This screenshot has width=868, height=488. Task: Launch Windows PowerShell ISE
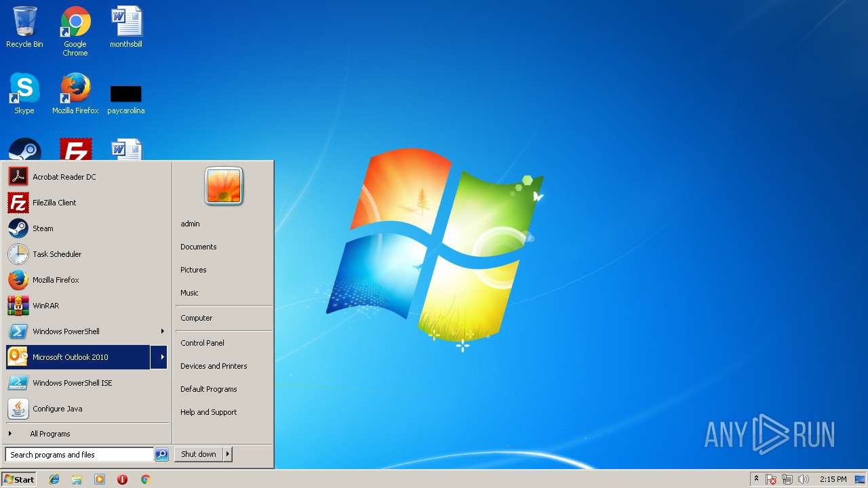[x=87, y=383]
